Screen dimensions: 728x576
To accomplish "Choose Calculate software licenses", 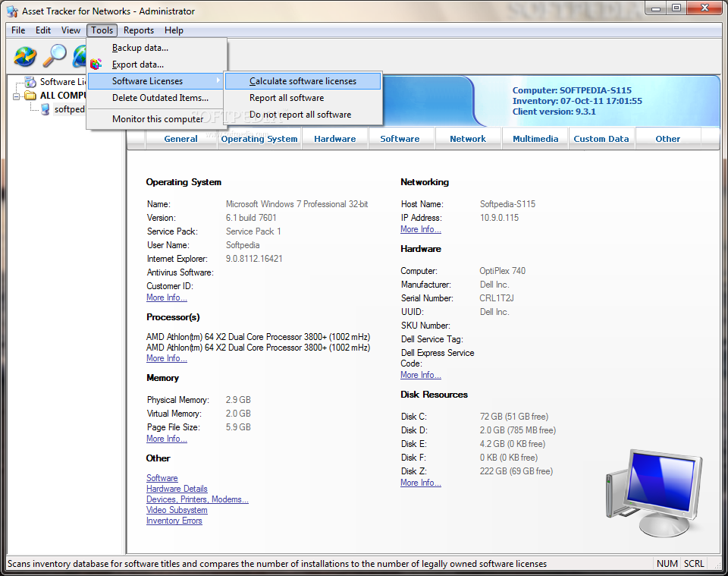I will tap(303, 81).
